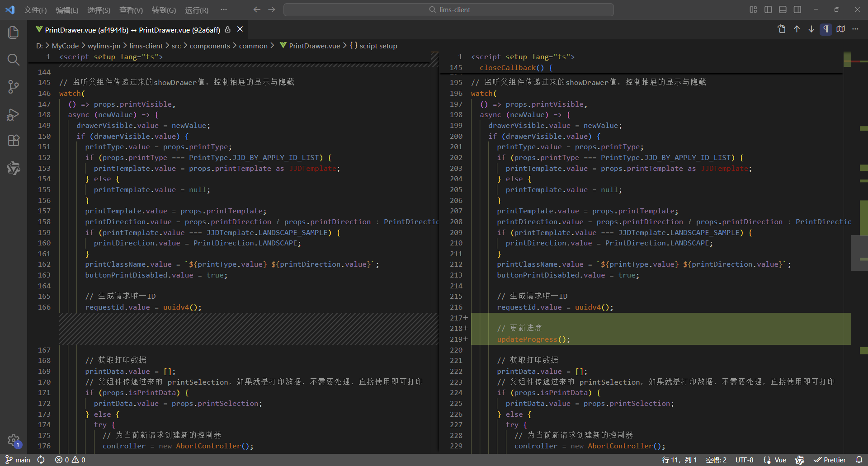Click breadcrumb components folder
The image size is (868, 466).
click(210, 46)
